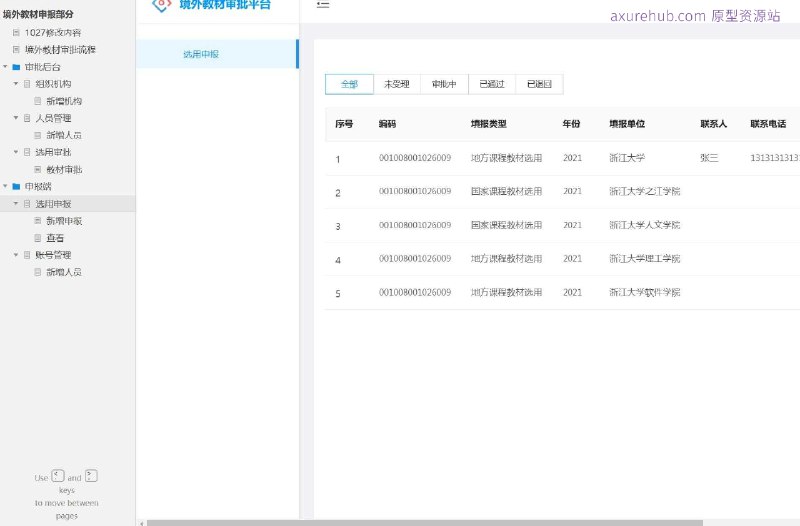
Task: Open the 新增申报 page
Action: 64,221
